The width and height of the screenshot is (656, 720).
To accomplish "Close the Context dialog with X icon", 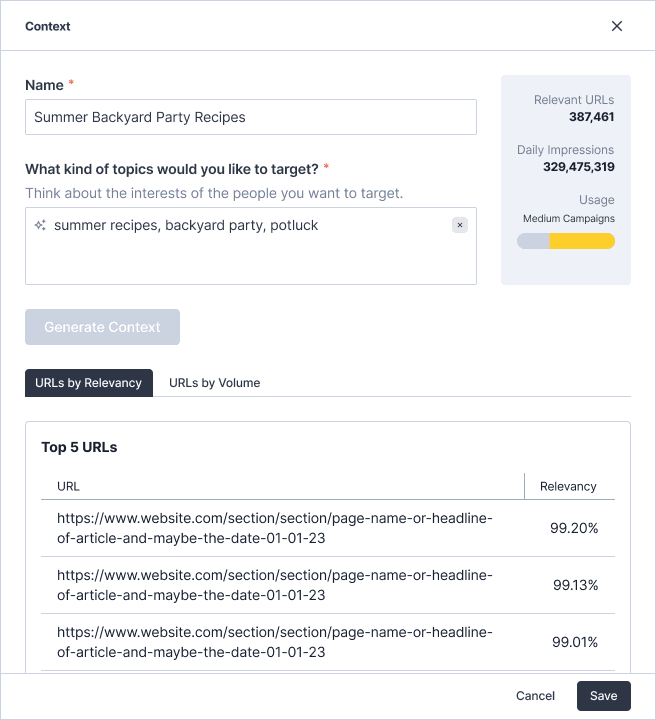I will click(617, 26).
